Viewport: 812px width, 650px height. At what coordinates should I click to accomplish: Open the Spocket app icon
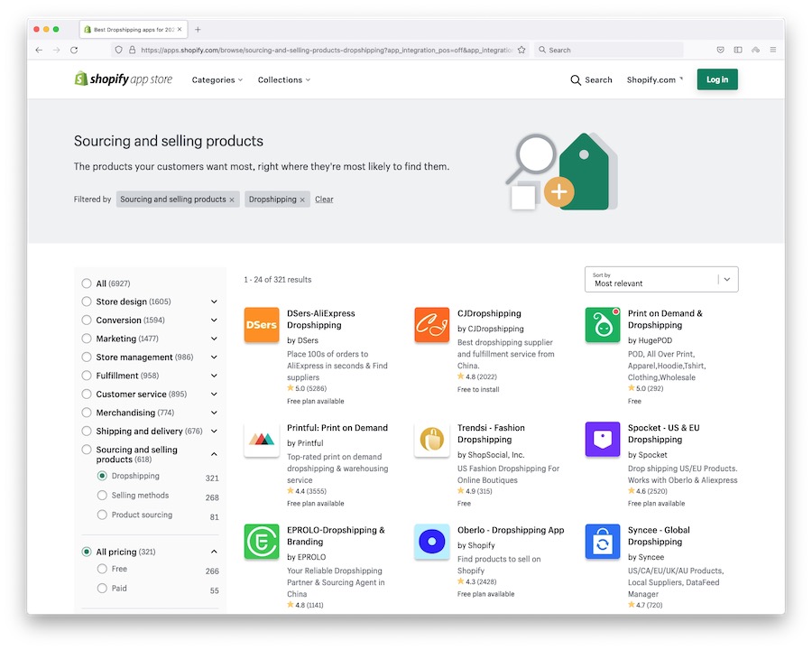[603, 440]
